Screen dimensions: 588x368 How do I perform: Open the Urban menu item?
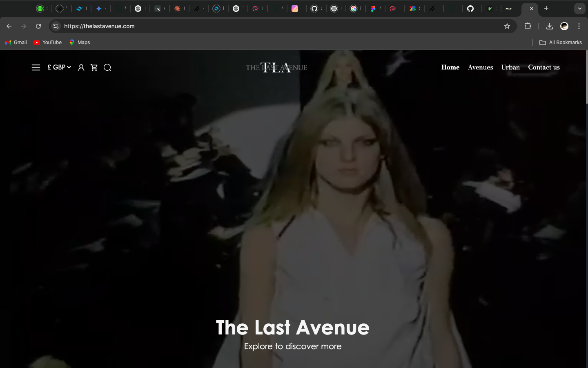pos(510,67)
